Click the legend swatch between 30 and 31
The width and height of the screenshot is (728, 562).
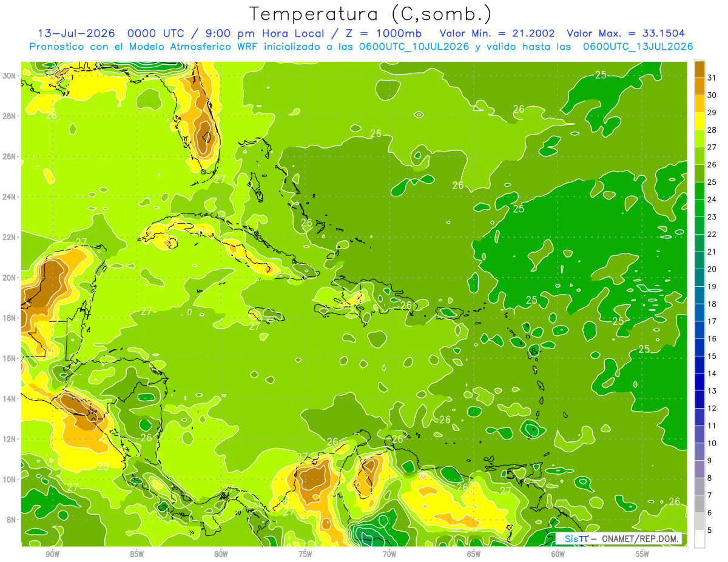coord(699,86)
